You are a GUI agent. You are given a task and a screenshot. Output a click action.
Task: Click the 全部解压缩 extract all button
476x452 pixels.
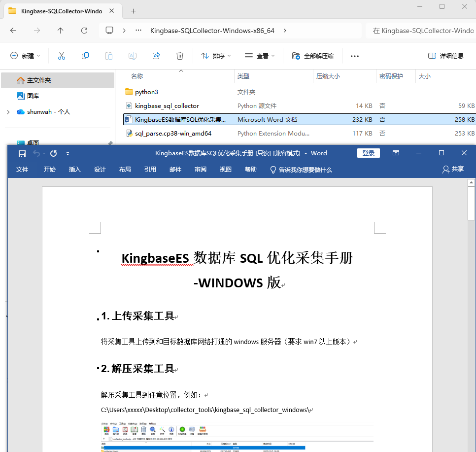[313, 56]
